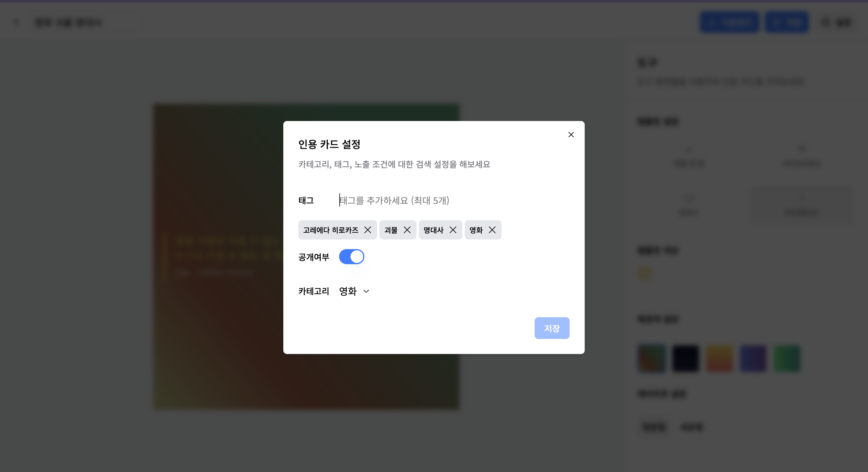
Task: Expand the category list chevron arrow
Action: [366, 291]
